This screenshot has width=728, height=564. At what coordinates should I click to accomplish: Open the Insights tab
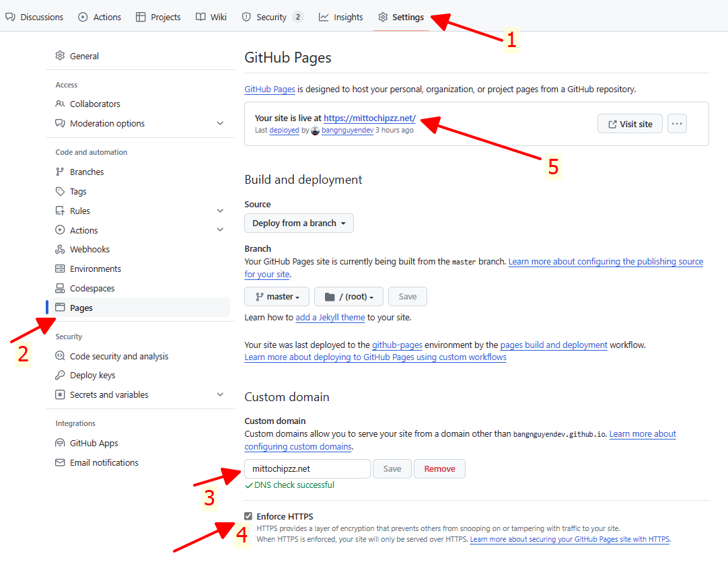pyautogui.click(x=340, y=17)
